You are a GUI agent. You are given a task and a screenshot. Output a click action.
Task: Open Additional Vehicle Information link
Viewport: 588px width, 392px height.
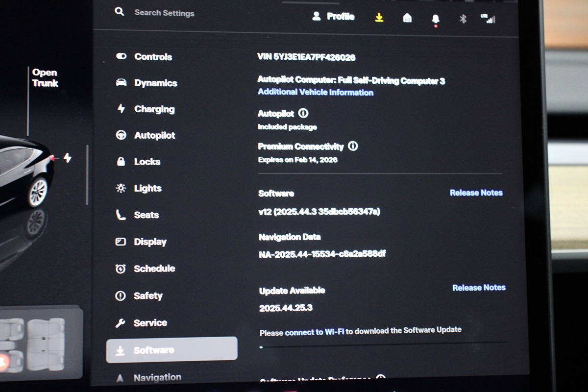[316, 92]
